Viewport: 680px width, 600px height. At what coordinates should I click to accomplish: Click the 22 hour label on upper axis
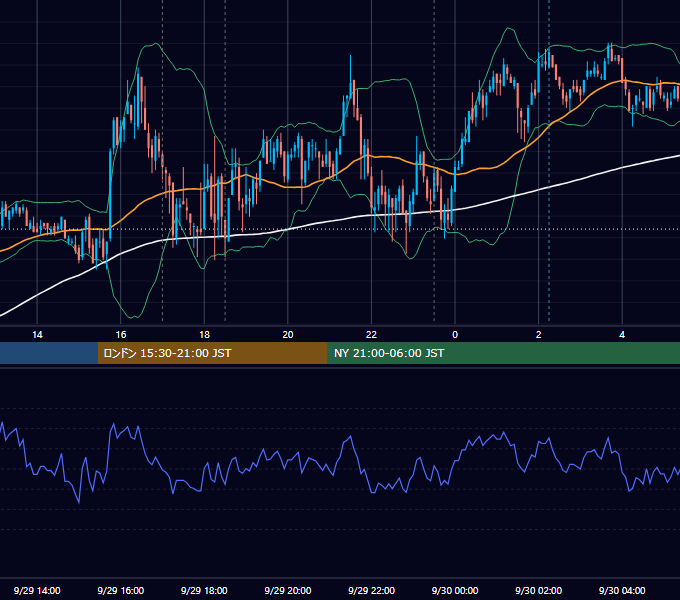tap(371, 335)
